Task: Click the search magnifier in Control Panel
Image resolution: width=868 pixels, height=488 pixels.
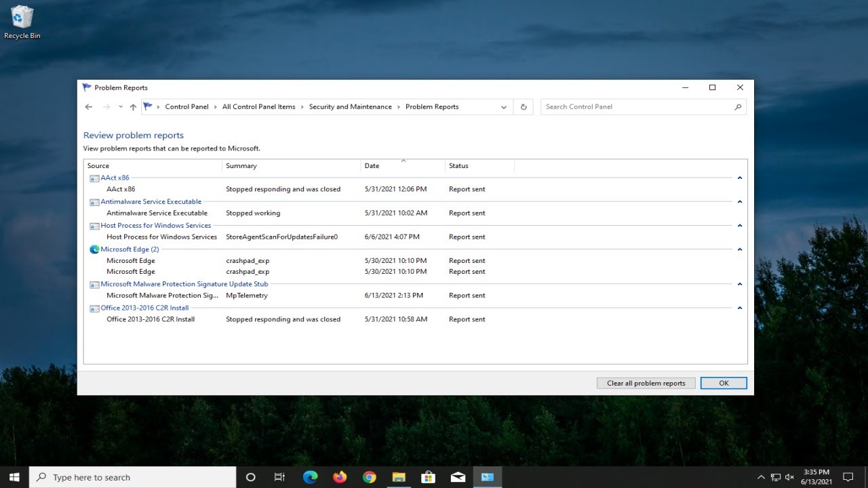Action: [x=738, y=107]
